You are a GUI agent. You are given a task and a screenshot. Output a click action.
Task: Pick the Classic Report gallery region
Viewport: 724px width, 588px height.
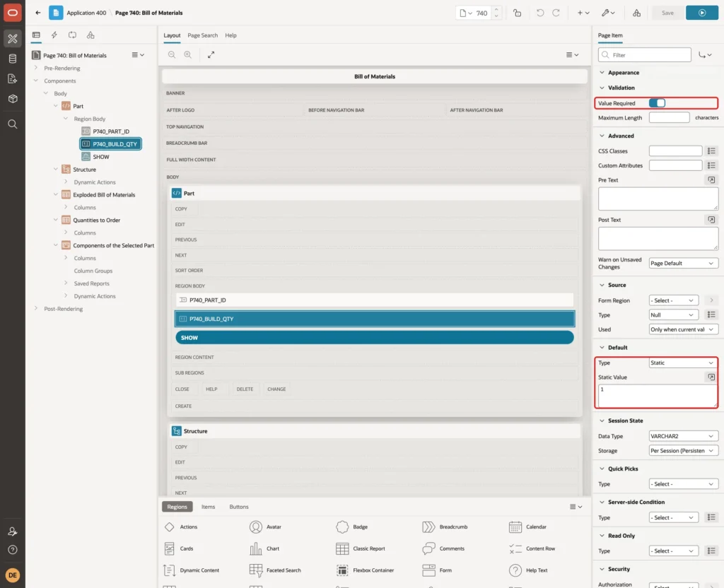[361, 548]
